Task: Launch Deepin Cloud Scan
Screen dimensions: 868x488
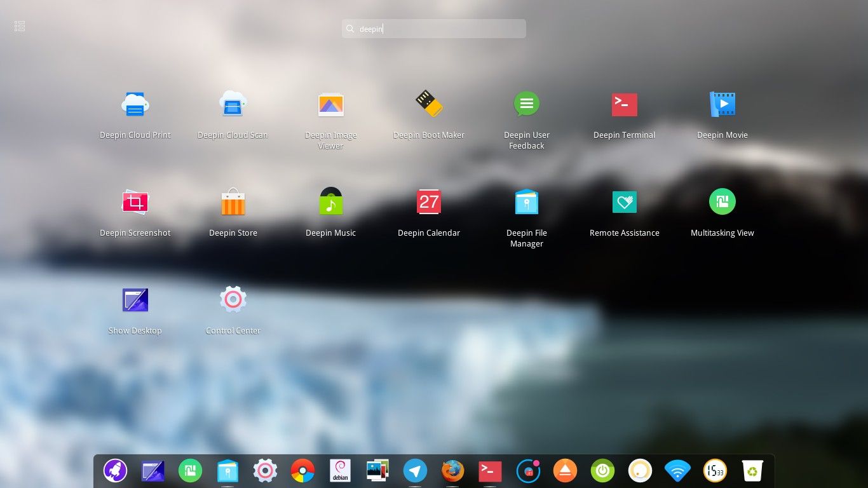Action: click(x=233, y=105)
